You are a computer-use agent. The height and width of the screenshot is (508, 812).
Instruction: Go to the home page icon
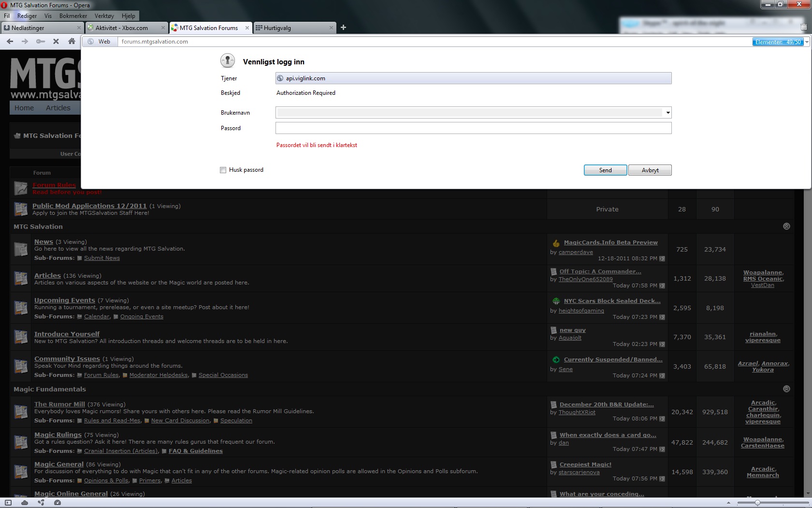tap(72, 42)
